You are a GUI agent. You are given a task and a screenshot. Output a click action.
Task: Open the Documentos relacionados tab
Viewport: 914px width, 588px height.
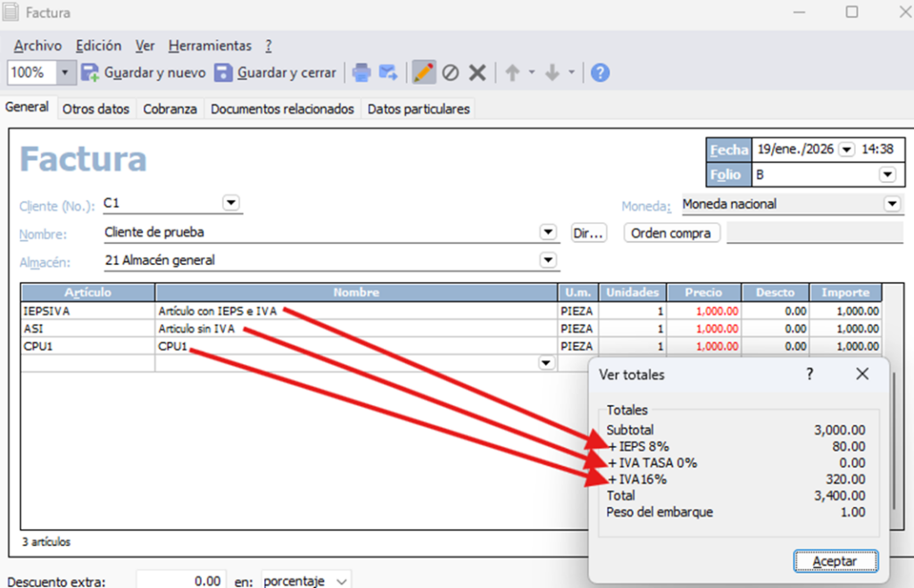click(x=282, y=109)
